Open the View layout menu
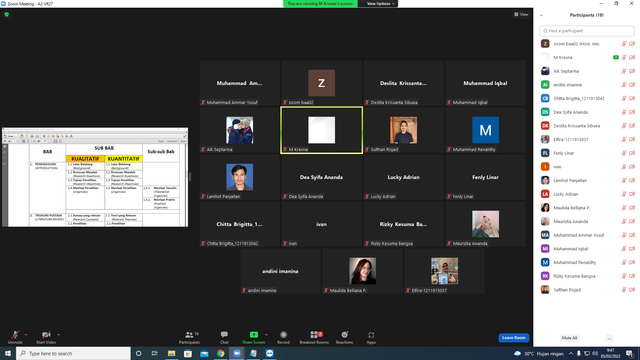 521,14
